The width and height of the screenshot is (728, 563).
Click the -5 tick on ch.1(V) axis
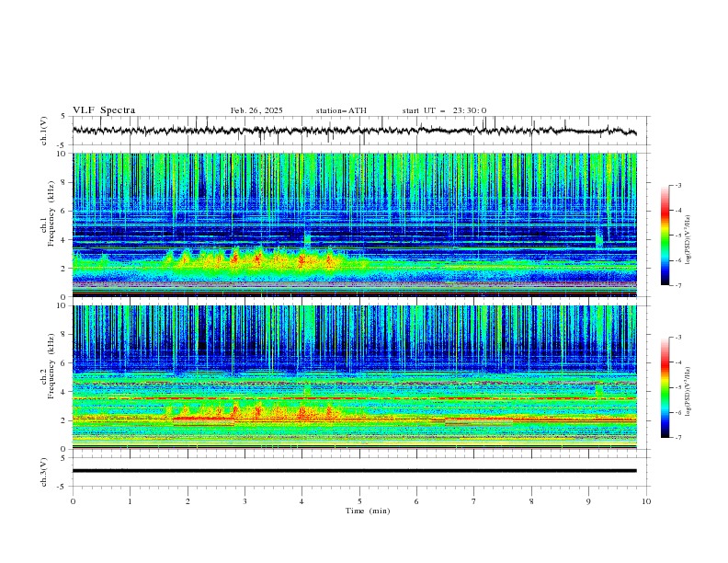tap(62, 145)
